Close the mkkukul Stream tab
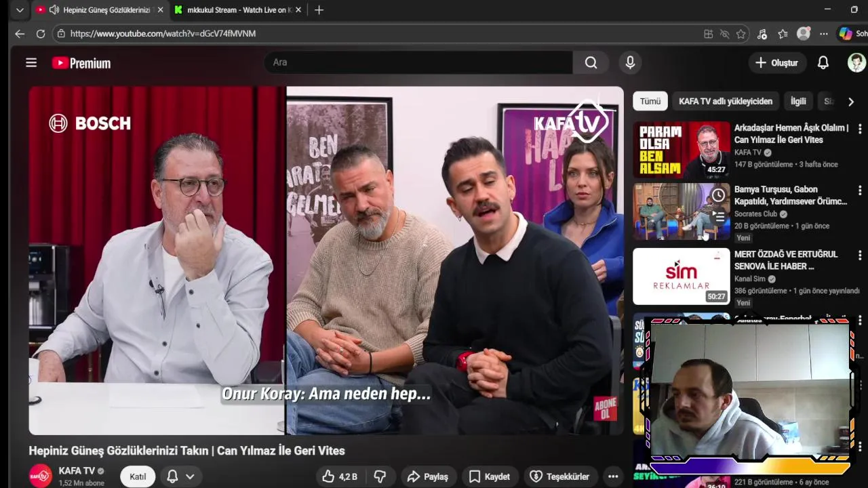The image size is (868, 488). tap(298, 10)
